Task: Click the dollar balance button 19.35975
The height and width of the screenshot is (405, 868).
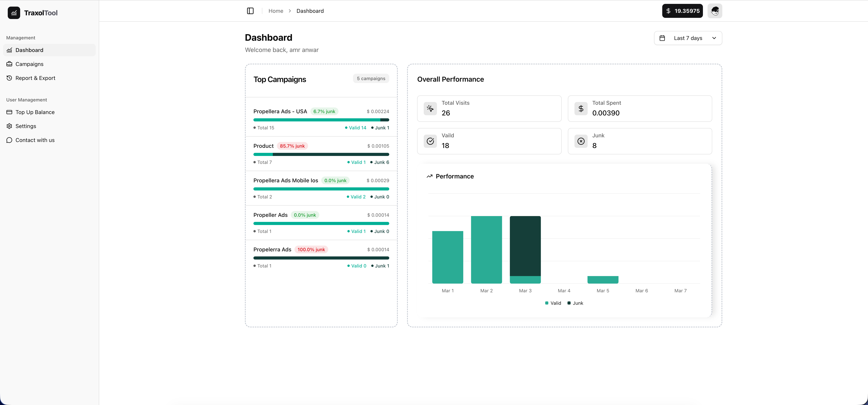Action: pos(682,11)
